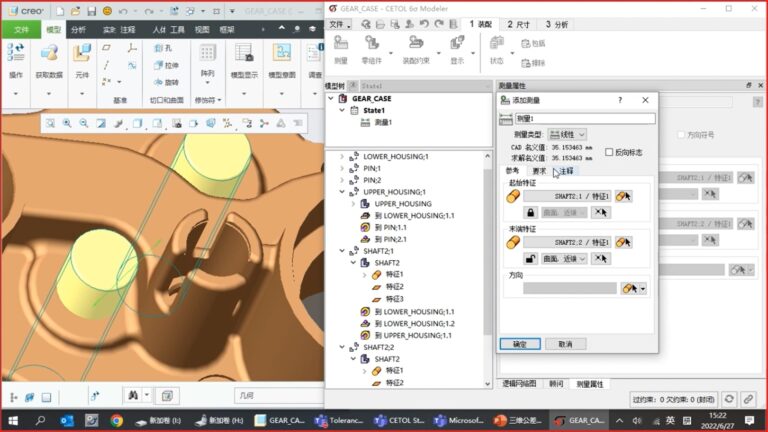The image size is (768, 432).
Task: Click the 取消 cancel button
Action: [566, 344]
